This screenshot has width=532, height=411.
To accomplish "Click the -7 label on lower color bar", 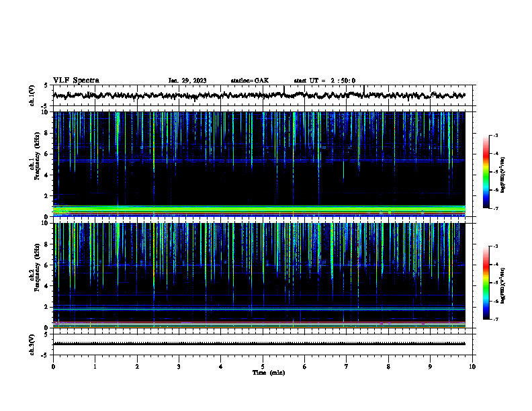I will pyautogui.click(x=495, y=319).
